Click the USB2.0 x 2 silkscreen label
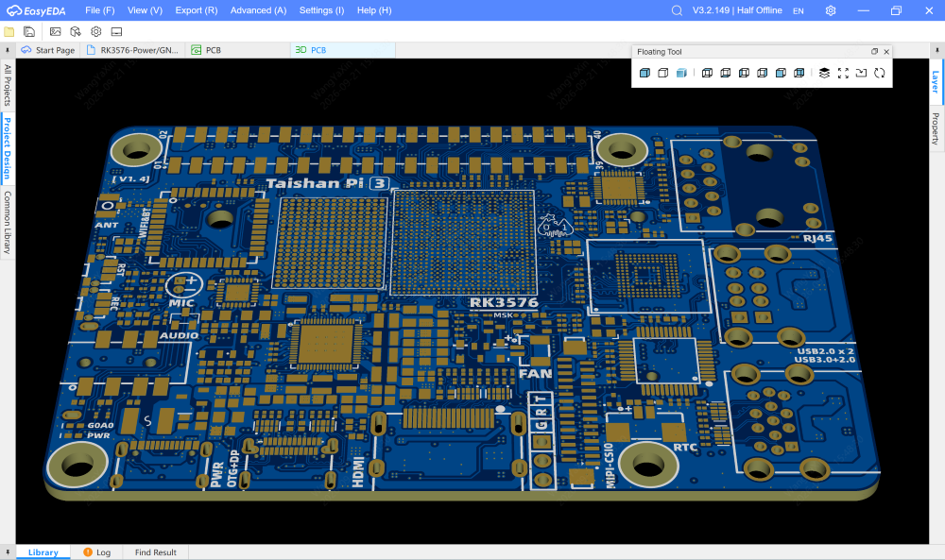 tap(825, 351)
